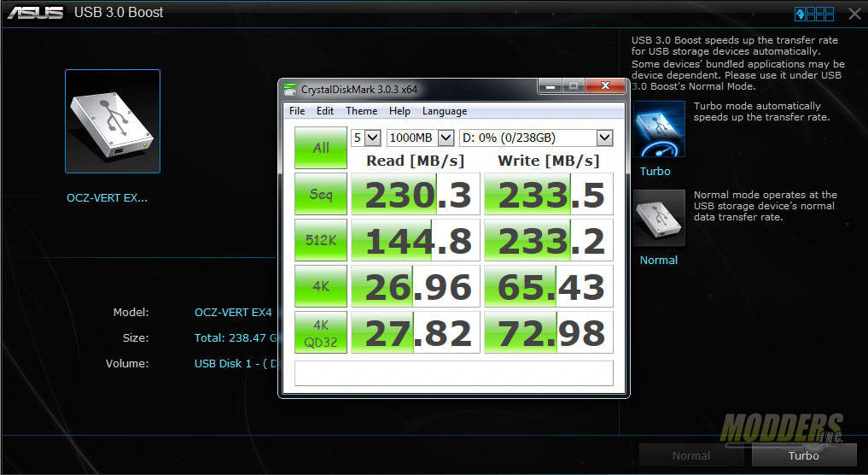Select the OCZ-VERT USB drive thumbnail
Screen dimensions: 868x475
point(113,121)
